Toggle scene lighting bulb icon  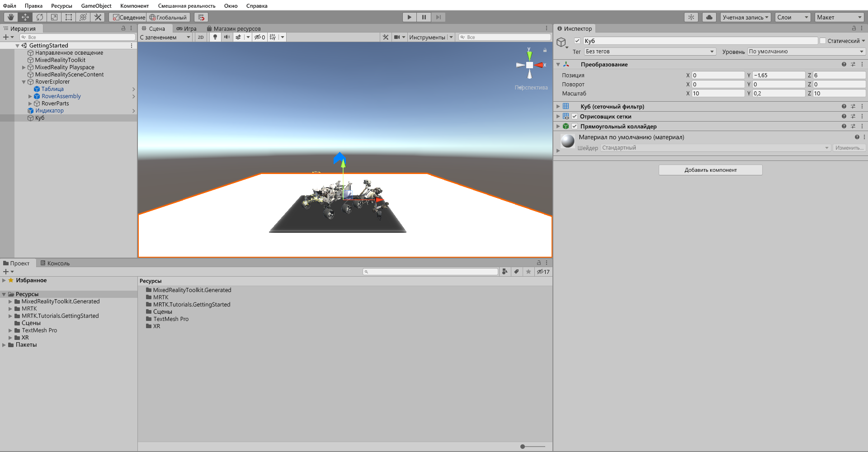point(215,37)
